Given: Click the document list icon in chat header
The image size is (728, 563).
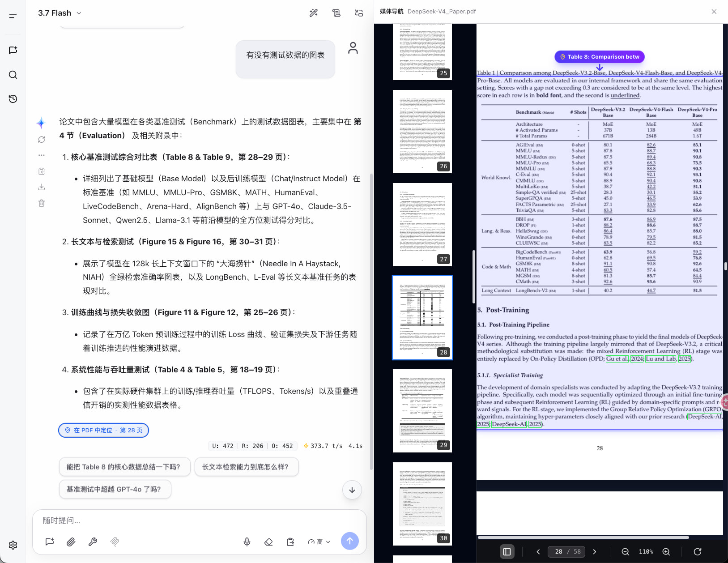Looking at the screenshot, I should click(336, 13).
